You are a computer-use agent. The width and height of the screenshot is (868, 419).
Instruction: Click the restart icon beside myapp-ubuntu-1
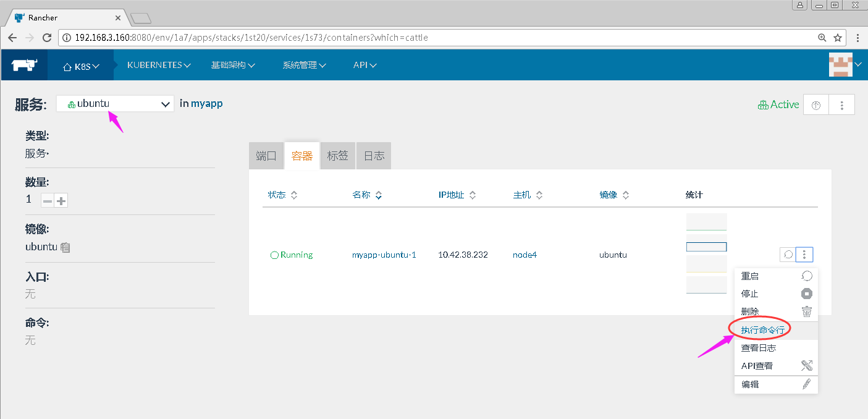(x=788, y=254)
